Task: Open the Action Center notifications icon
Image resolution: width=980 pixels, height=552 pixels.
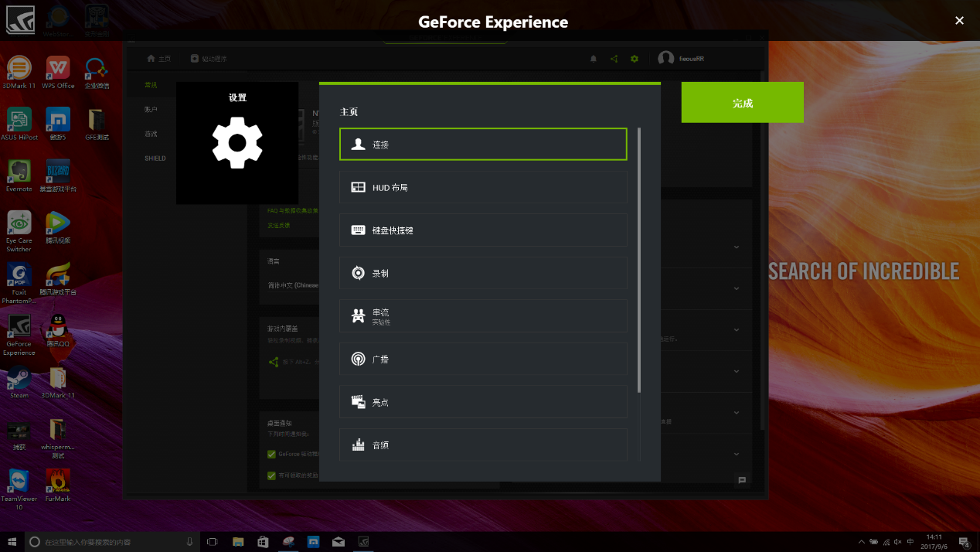Action: coord(964,542)
